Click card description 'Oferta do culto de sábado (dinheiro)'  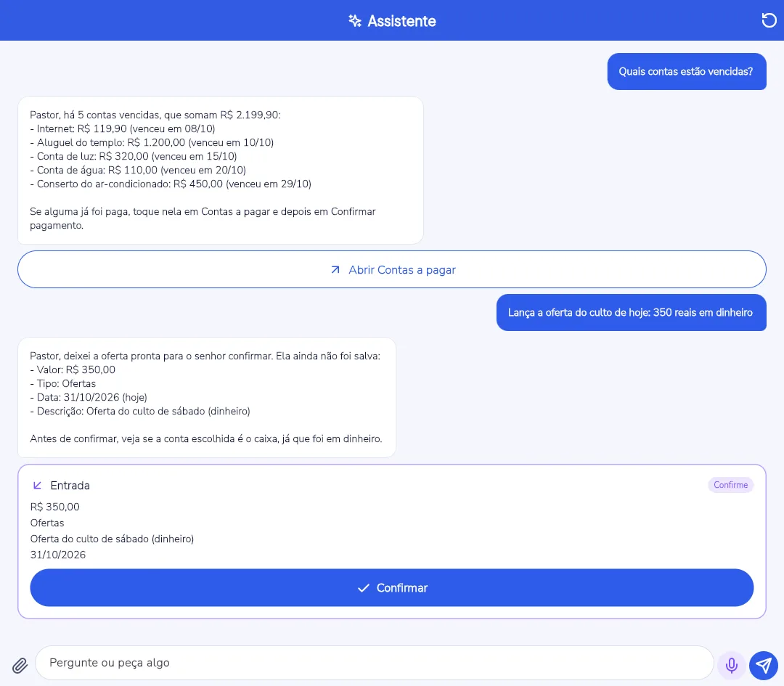coord(112,539)
